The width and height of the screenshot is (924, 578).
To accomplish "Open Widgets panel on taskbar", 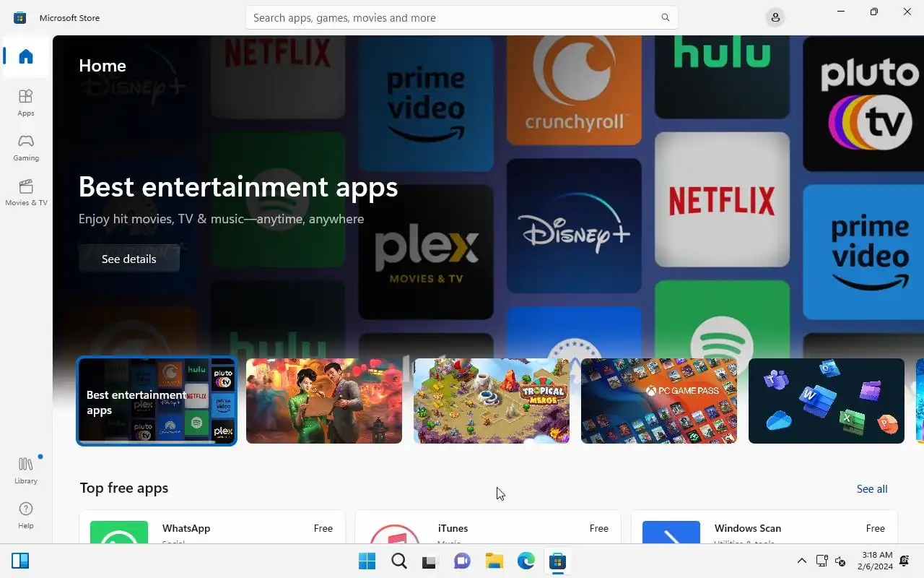I will [20, 561].
